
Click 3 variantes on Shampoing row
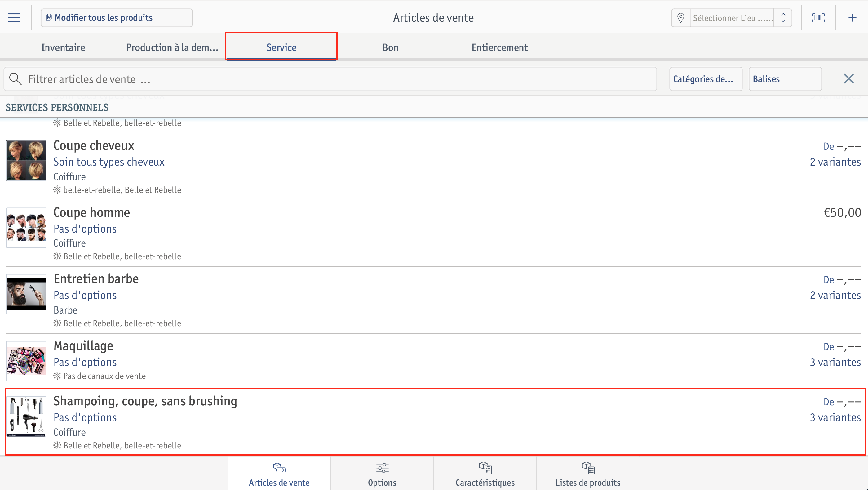pos(835,417)
